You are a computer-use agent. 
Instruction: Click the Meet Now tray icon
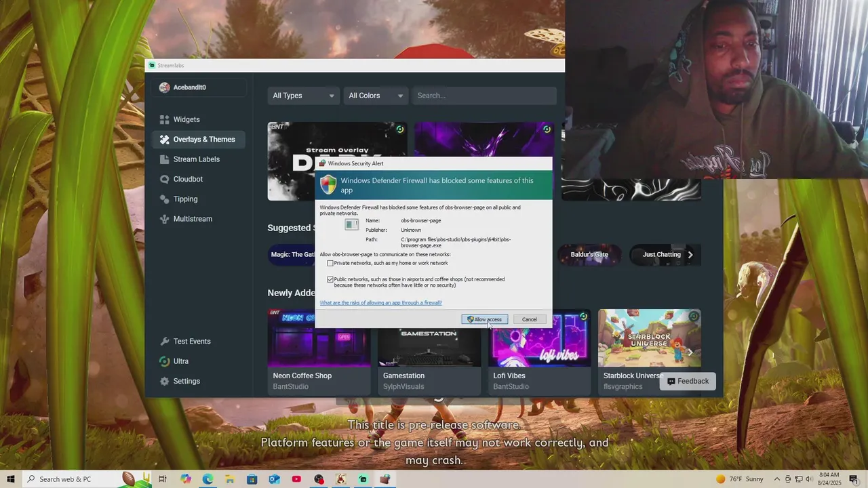point(789,479)
